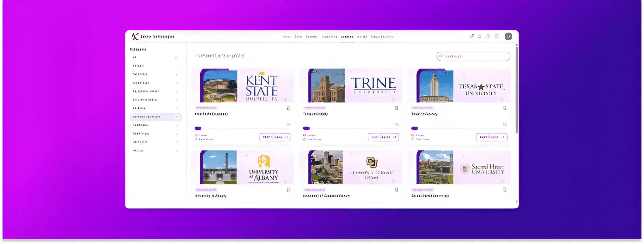Bookmark the Kent State University card
Image resolution: width=644 pixels, height=244 pixels.
288,108
